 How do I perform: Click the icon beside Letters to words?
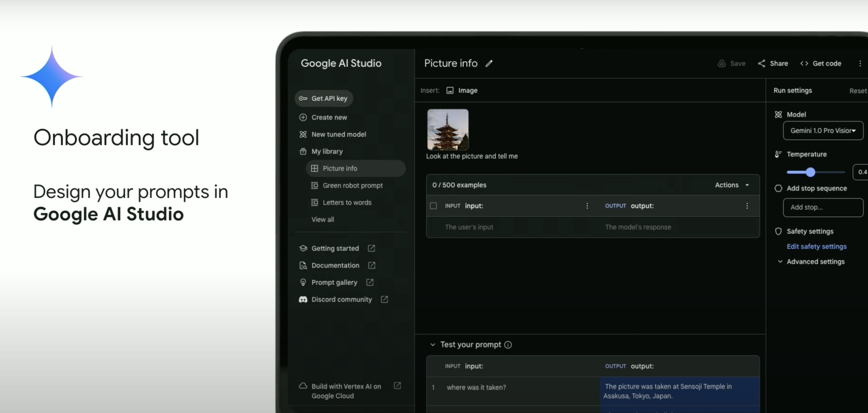(314, 202)
